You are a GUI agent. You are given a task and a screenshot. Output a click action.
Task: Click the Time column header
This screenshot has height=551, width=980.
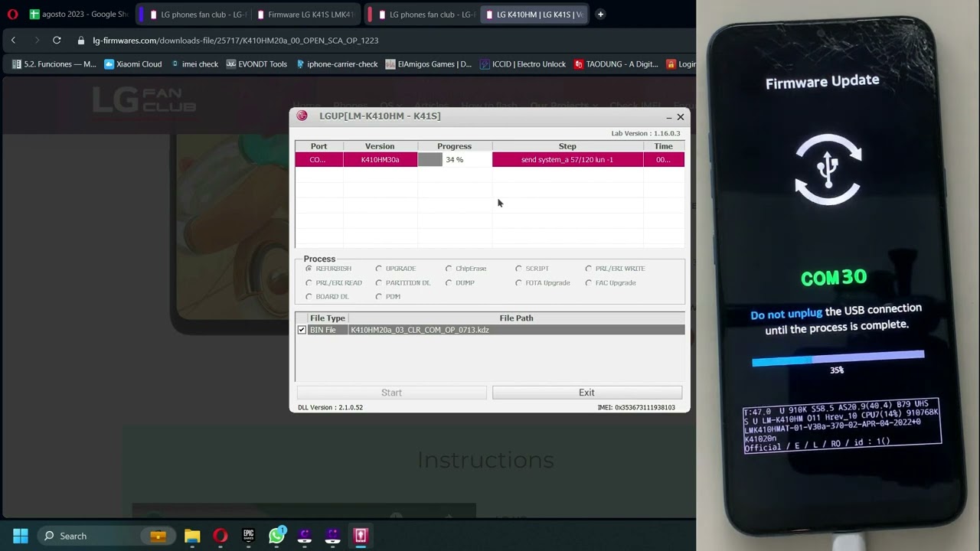pyautogui.click(x=664, y=146)
